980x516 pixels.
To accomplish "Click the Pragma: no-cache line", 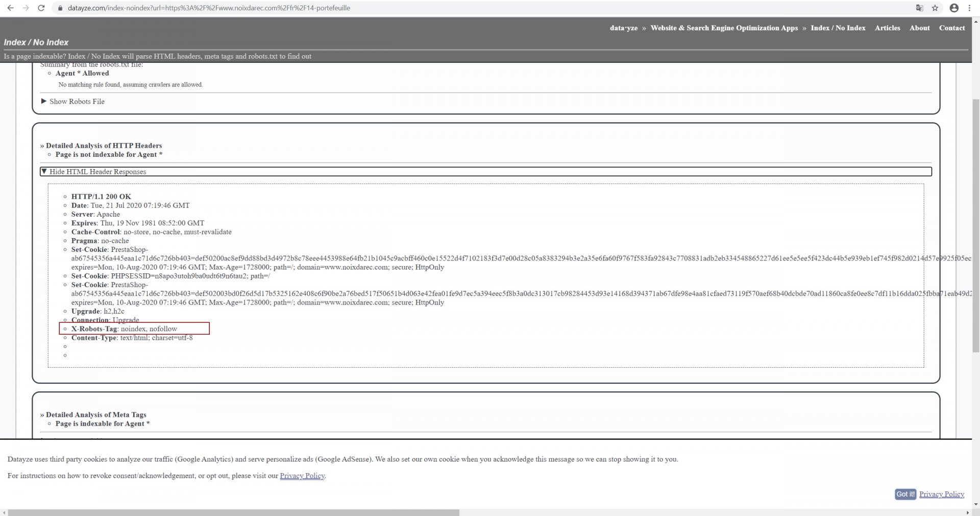I will coord(100,241).
